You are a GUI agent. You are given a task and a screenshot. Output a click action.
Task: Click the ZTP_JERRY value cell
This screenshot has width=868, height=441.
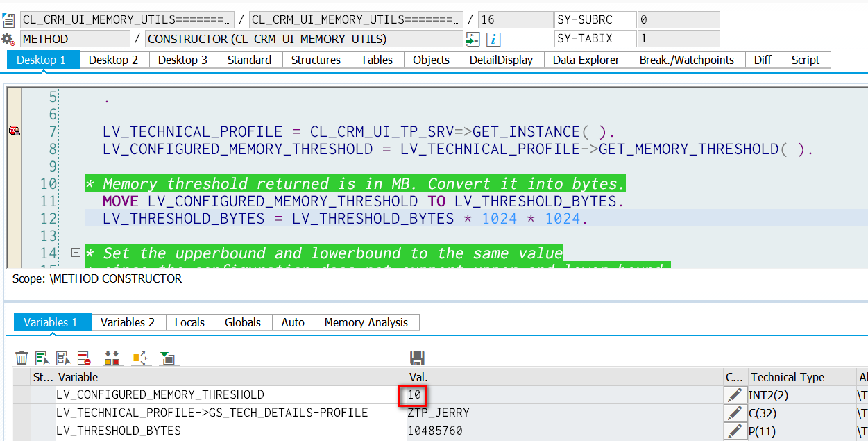pyautogui.click(x=565, y=413)
